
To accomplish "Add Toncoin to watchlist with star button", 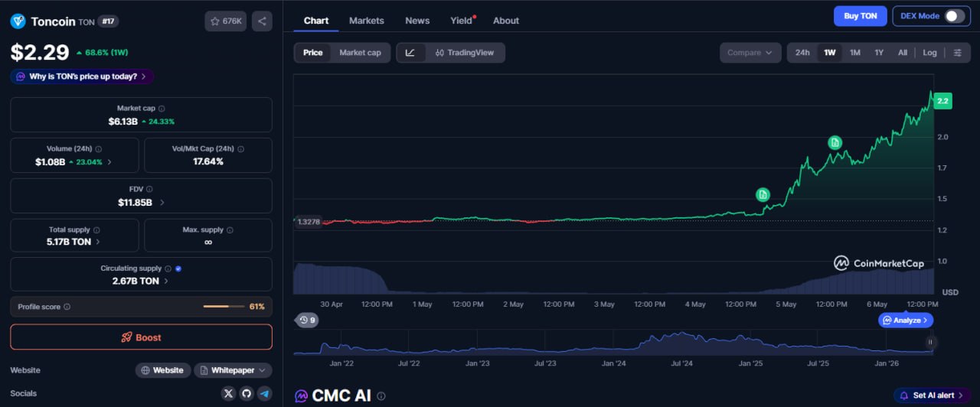I will pyautogui.click(x=225, y=21).
